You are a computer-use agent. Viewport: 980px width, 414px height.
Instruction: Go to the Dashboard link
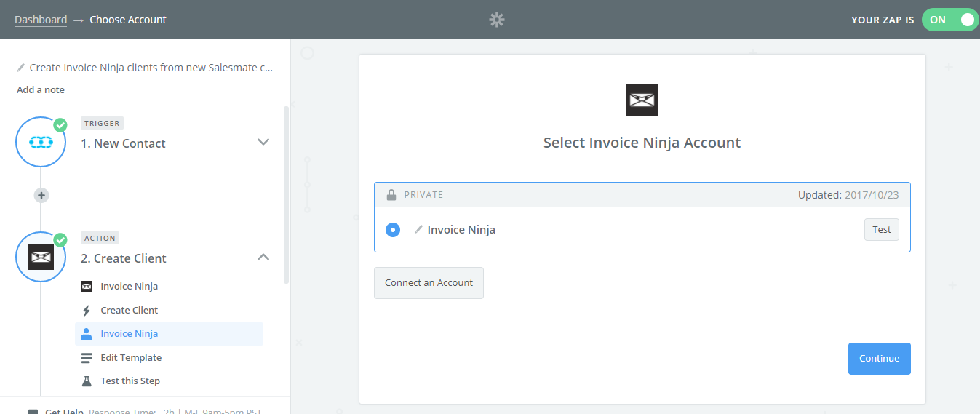(41, 20)
